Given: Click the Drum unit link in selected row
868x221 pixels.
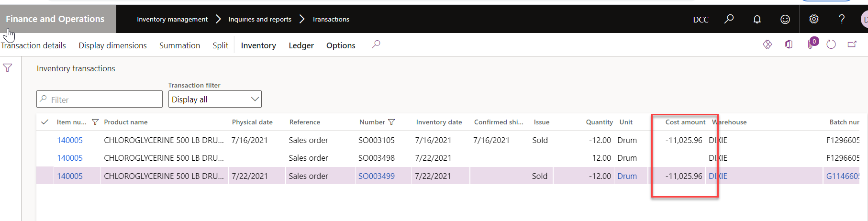Looking at the screenshot, I should (627, 176).
